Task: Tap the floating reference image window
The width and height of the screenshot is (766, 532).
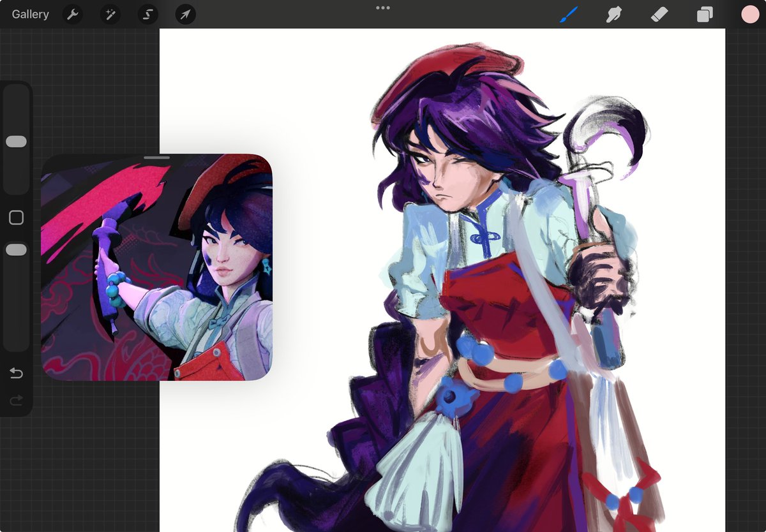Action: (x=157, y=267)
